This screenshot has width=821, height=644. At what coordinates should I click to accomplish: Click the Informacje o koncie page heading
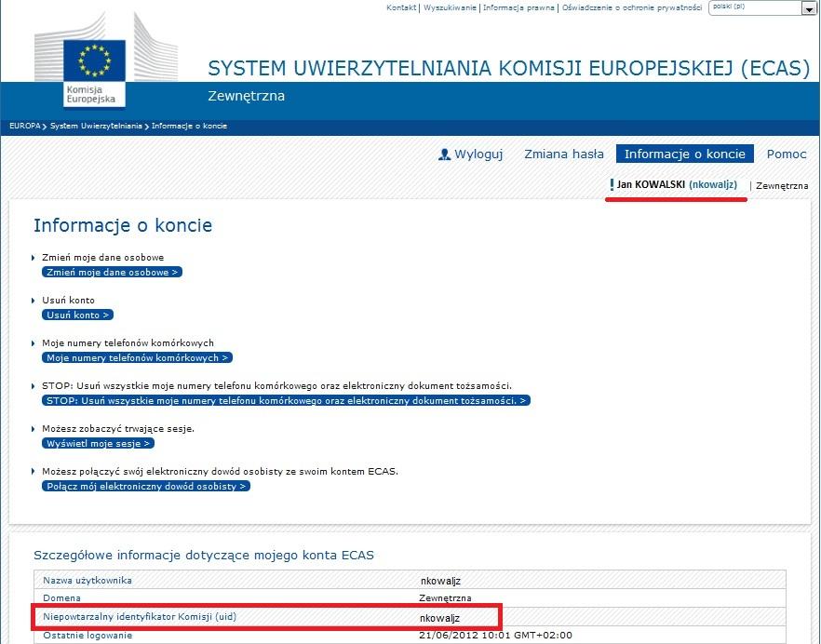coord(123,225)
